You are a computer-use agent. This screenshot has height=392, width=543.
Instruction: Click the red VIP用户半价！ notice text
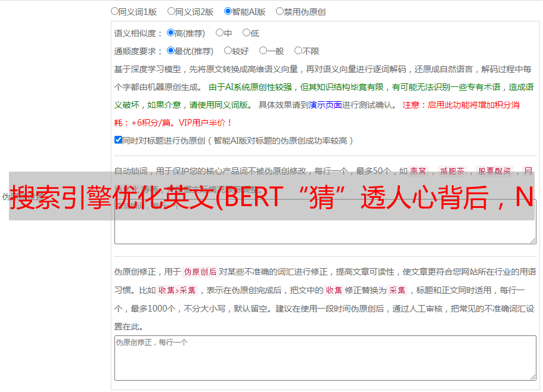point(206,123)
